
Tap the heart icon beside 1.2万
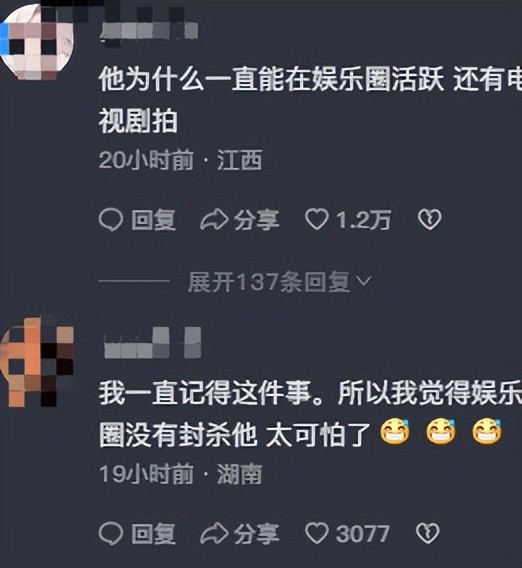click(x=317, y=220)
